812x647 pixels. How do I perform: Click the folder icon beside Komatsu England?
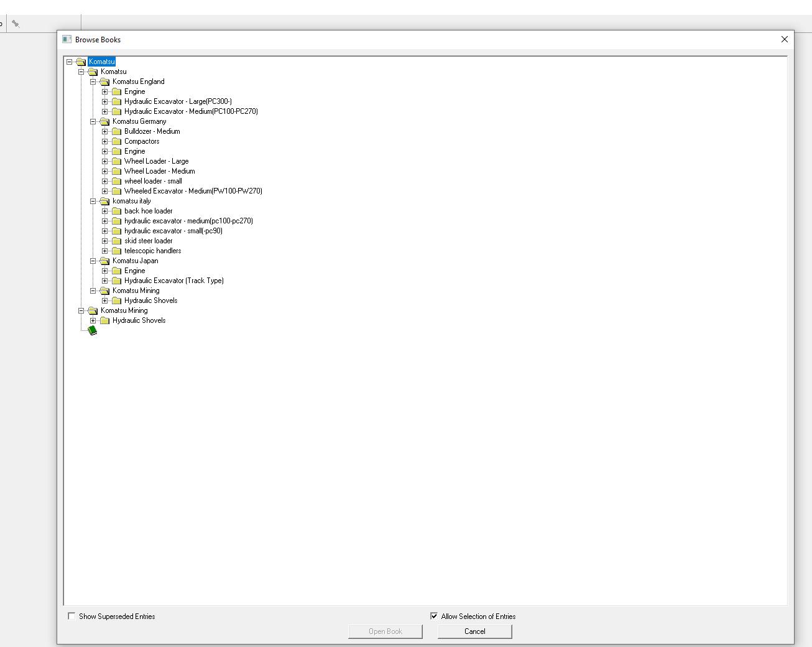[x=104, y=81]
